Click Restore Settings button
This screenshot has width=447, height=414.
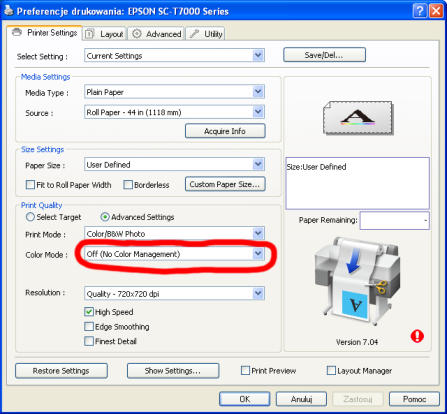click(x=61, y=371)
